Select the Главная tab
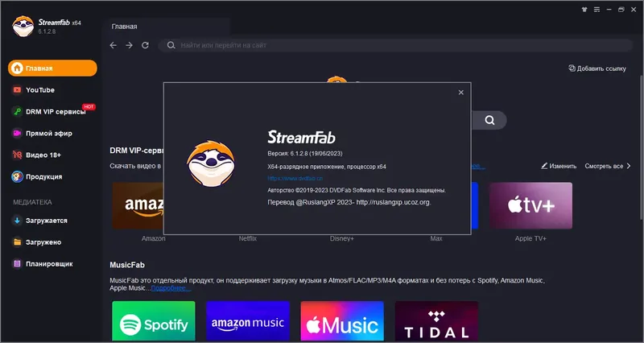 [x=125, y=27]
